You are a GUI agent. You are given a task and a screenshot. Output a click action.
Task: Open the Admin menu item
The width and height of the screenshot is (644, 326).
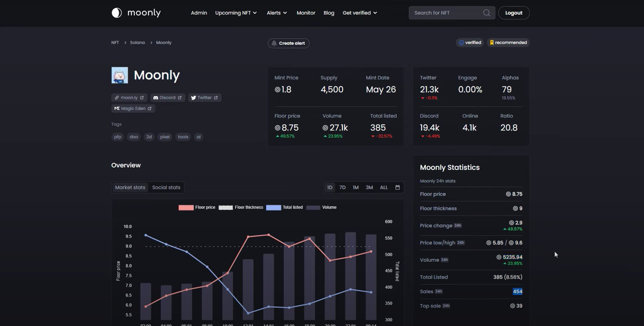point(199,13)
